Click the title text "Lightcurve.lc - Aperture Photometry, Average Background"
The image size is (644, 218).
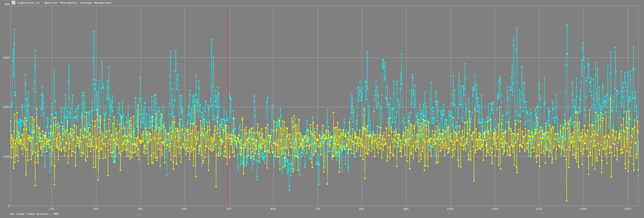tap(64, 3)
